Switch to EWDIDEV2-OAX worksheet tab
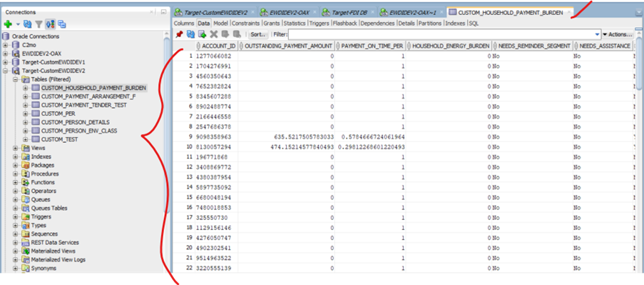Viewport: 644px width, 285px height. (290, 12)
